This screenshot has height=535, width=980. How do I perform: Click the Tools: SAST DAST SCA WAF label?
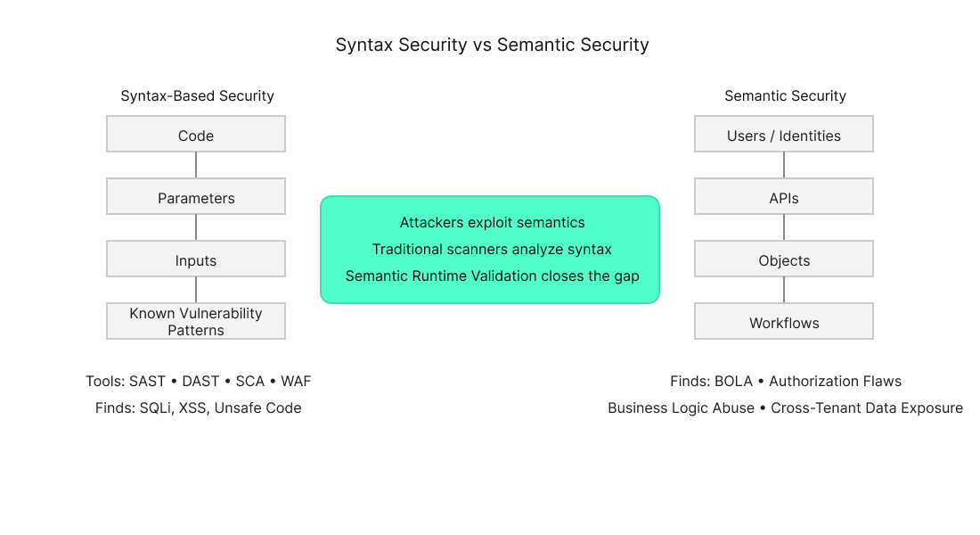coord(199,381)
